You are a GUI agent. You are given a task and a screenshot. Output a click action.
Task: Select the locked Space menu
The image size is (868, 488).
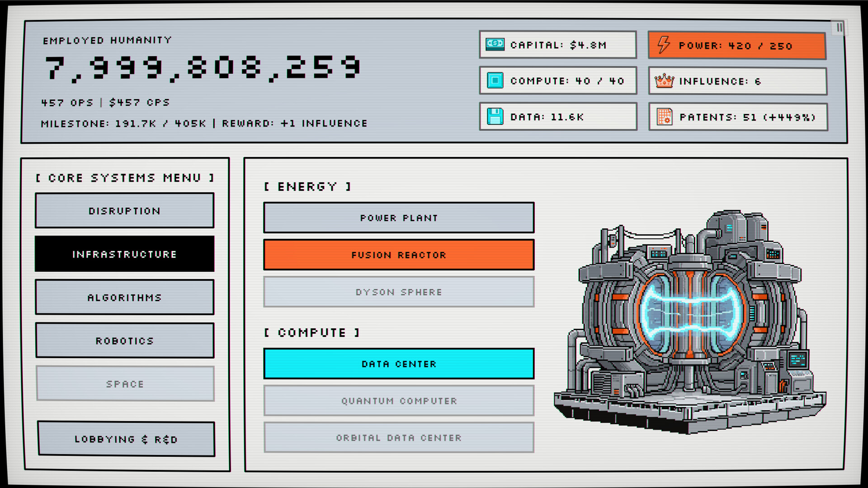coord(125,384)
